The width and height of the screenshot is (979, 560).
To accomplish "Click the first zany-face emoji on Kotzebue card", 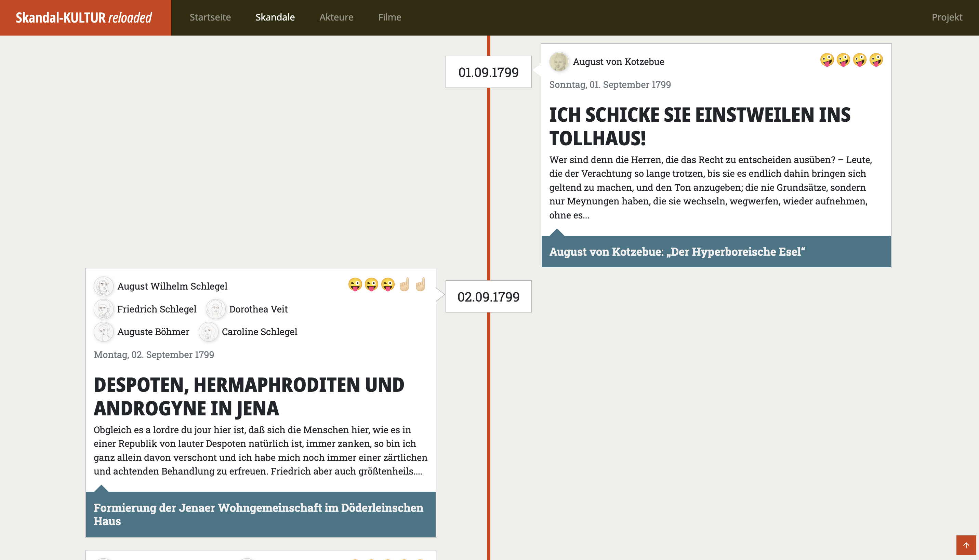I will 827,60.
